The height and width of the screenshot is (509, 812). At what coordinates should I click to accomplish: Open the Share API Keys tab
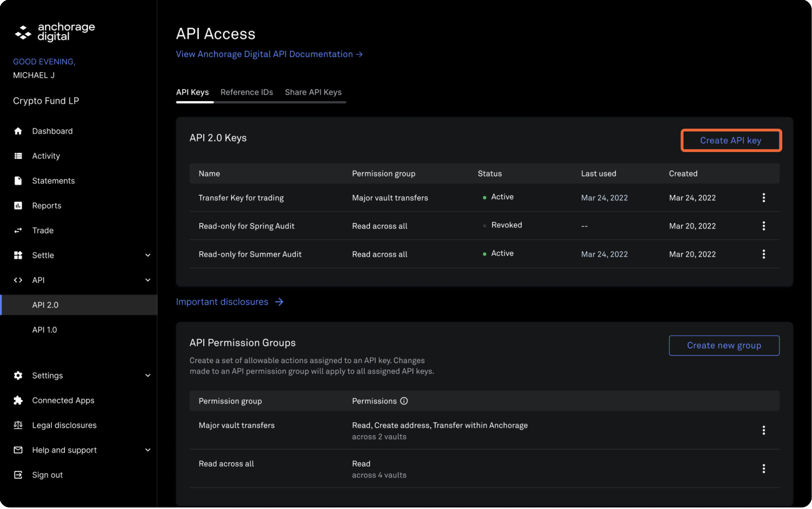(x=313, y=92)
